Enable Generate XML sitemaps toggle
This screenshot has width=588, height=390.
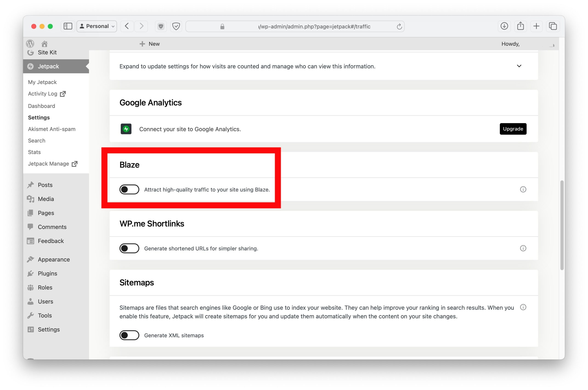(x=129, y=335)
